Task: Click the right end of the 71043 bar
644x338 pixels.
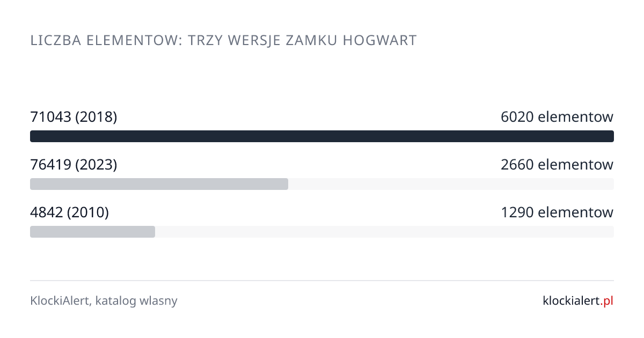Action: (x=610, y=136)
